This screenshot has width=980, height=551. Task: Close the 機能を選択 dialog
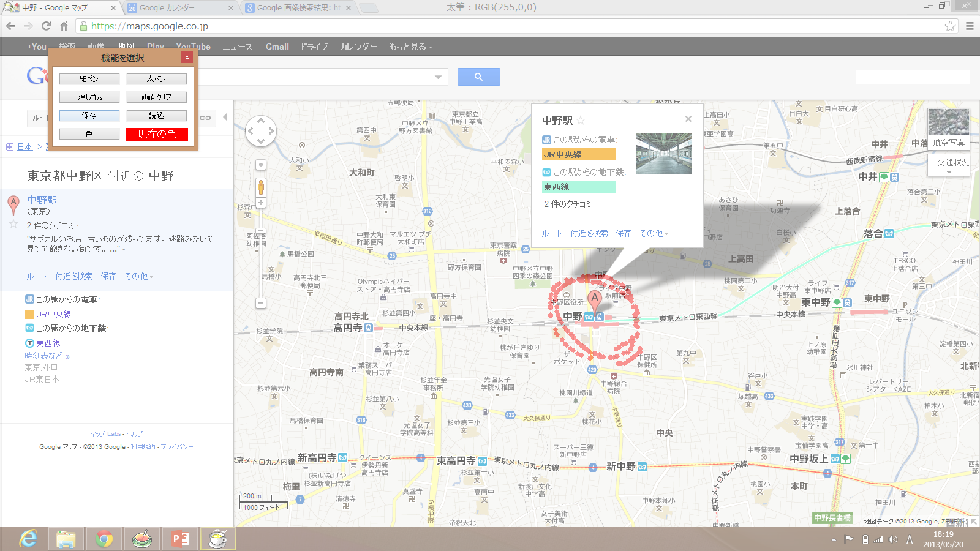pyautogui.click(x=187, y=57)
